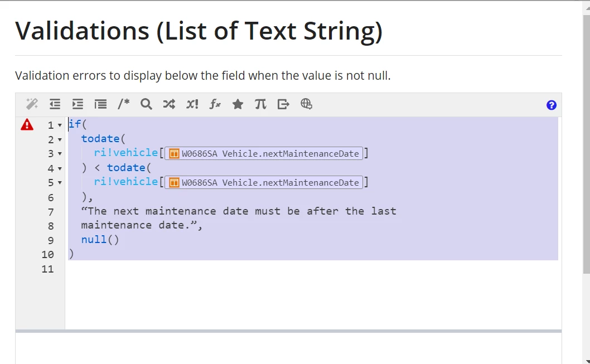
Task: Collapse code fold at line 2
Action: coord(60,140)
